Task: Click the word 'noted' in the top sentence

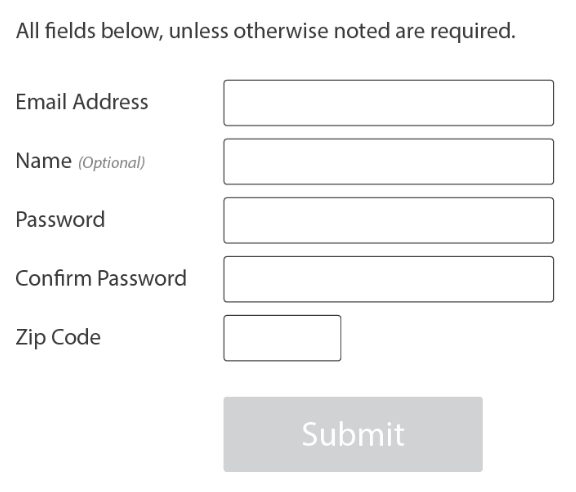Action: pos(361,30)
